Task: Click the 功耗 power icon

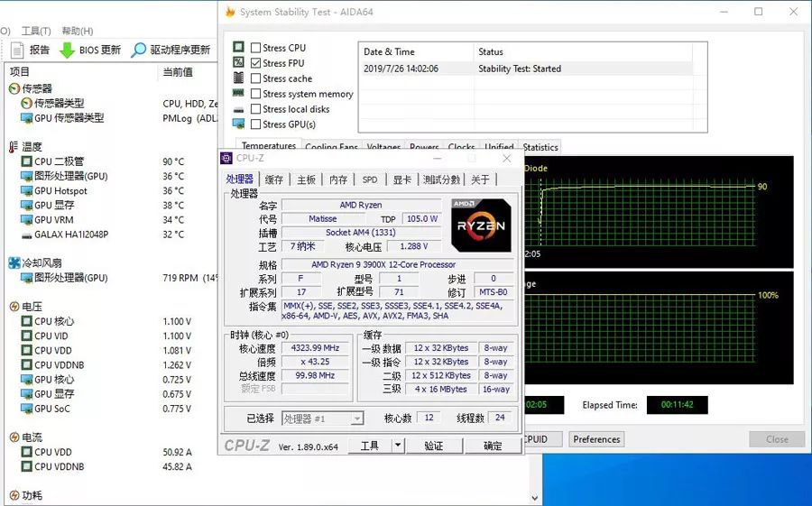Action: tap(14, 496)
